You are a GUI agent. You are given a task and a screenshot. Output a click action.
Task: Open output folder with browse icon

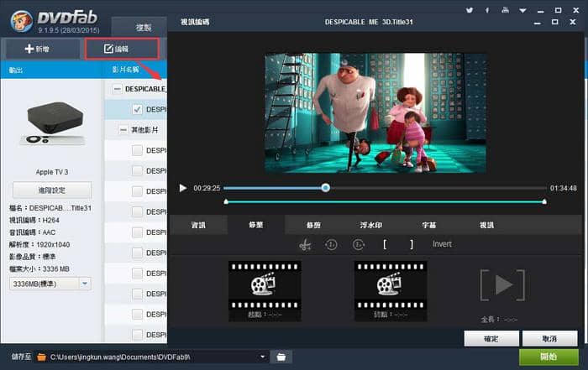281,357
